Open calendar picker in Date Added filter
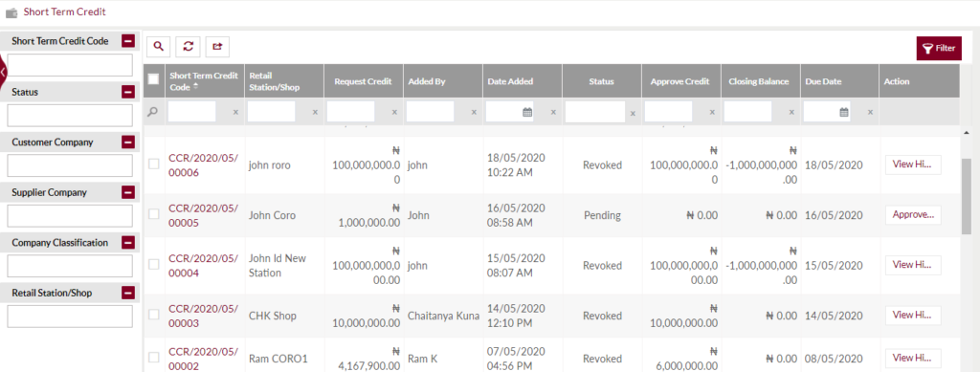The image size is (980, 372). click(527, 112)
